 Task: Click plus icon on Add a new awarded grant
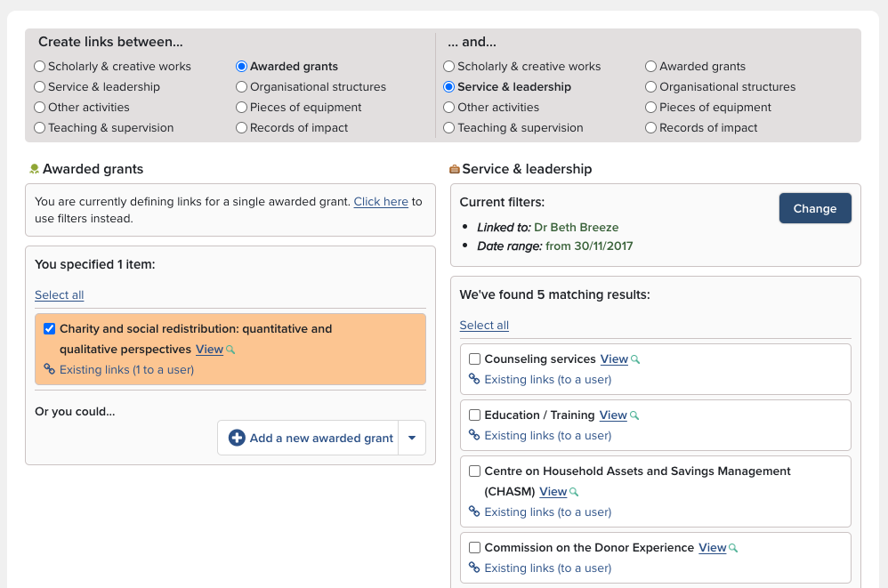(237, 438)
